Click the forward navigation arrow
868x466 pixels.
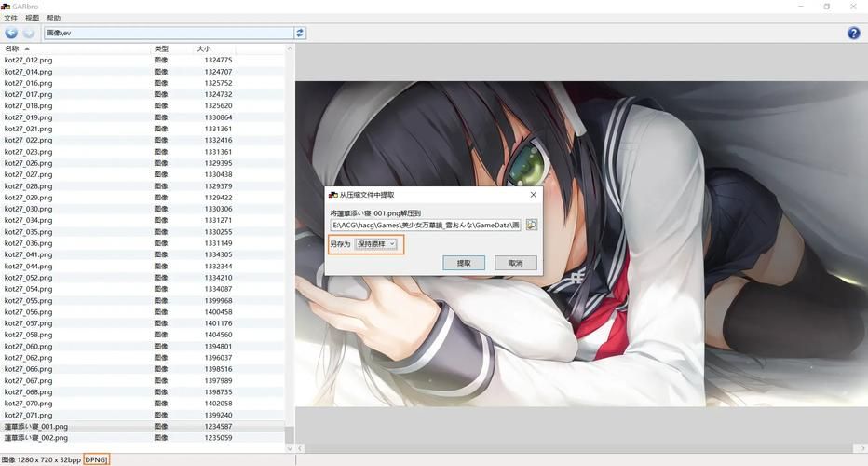[29, 33]
